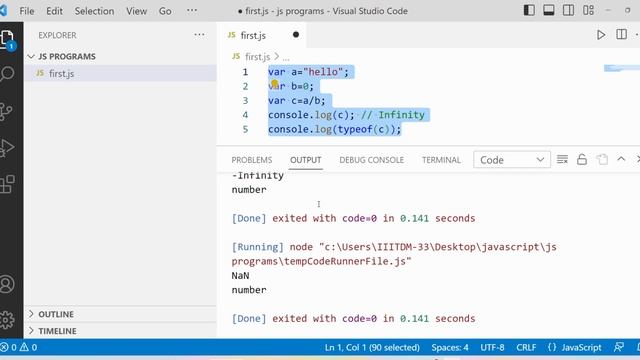The width and height of the screenshot is (640, 360).
Task: Toggle primary side bar layout icon
Action: point(529,10)
